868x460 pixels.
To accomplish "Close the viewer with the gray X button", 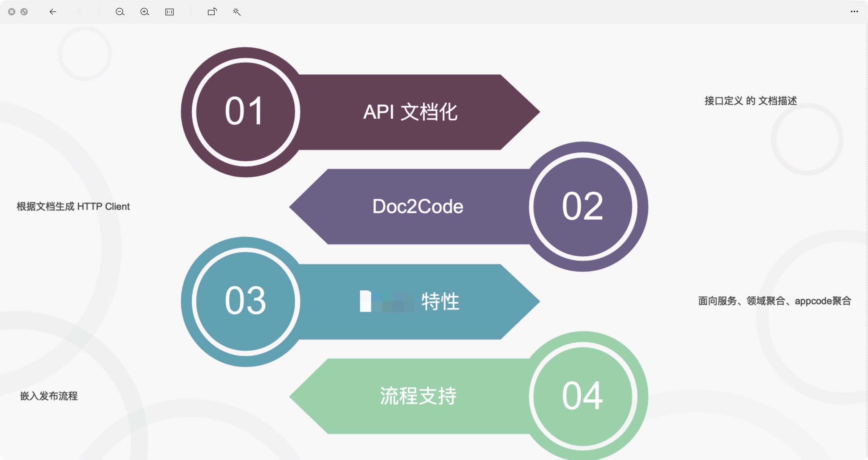I will click(x=12, y=12).
